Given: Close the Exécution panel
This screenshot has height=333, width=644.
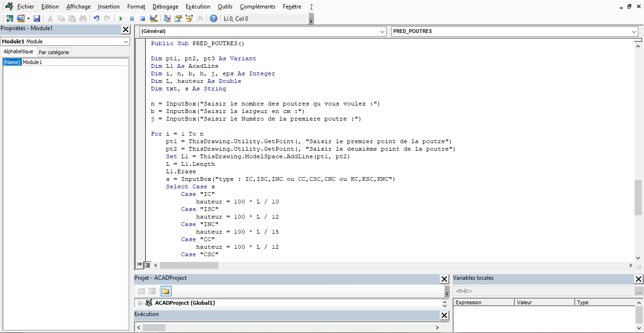Looking at the screenshot, I should (444, 316).
